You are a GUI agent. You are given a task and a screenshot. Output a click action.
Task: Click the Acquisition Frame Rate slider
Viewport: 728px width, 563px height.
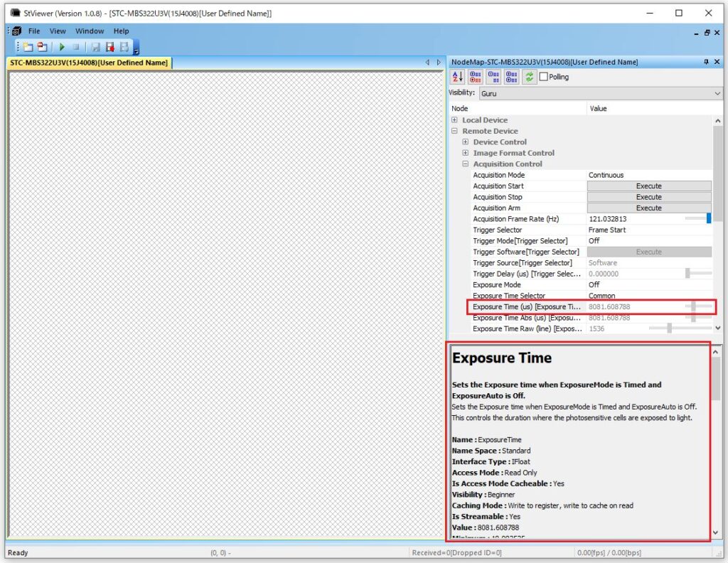click(697, 219)
